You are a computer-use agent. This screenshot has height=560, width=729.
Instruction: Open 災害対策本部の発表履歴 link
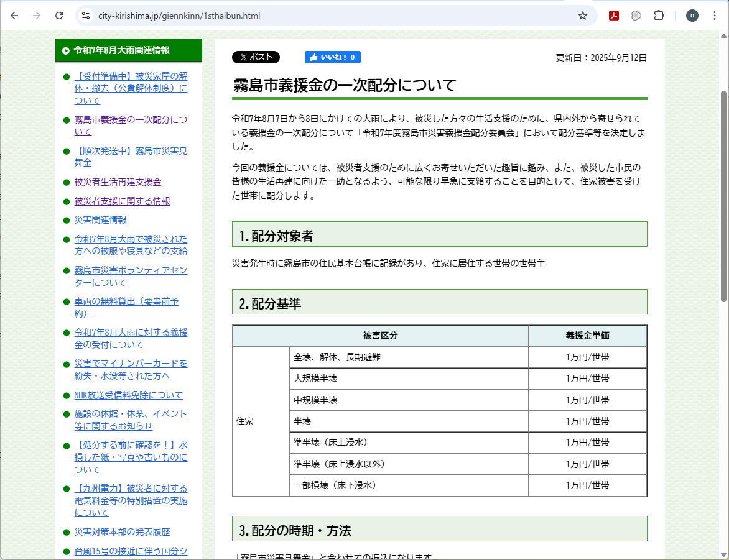click(122, 532)
